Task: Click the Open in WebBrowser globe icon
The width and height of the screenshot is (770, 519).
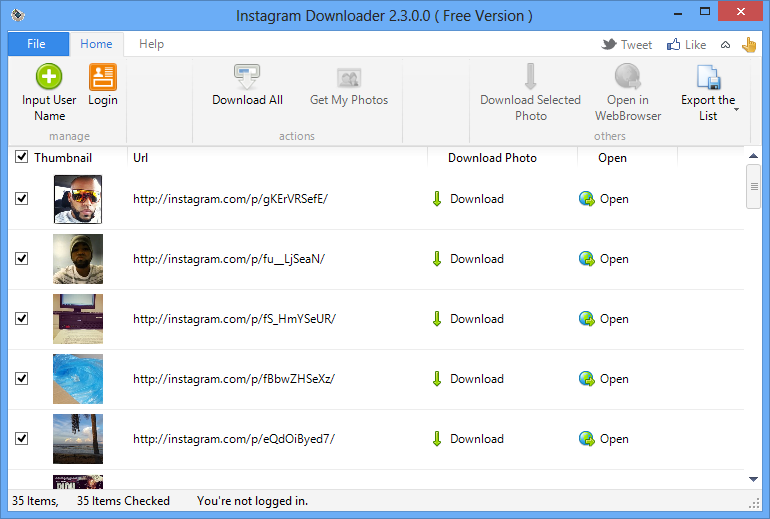Action: point(628,77)
